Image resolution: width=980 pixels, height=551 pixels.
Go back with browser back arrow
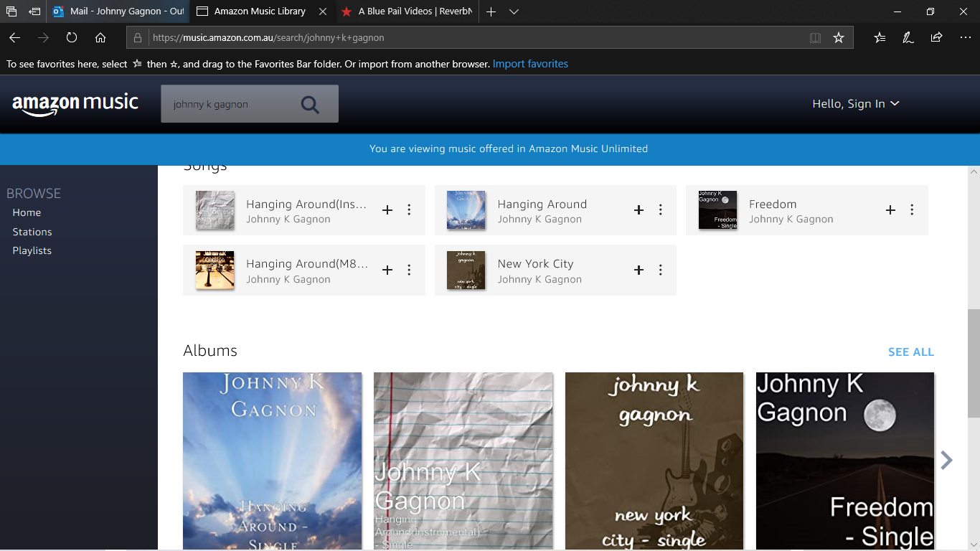tap(14, 37)
